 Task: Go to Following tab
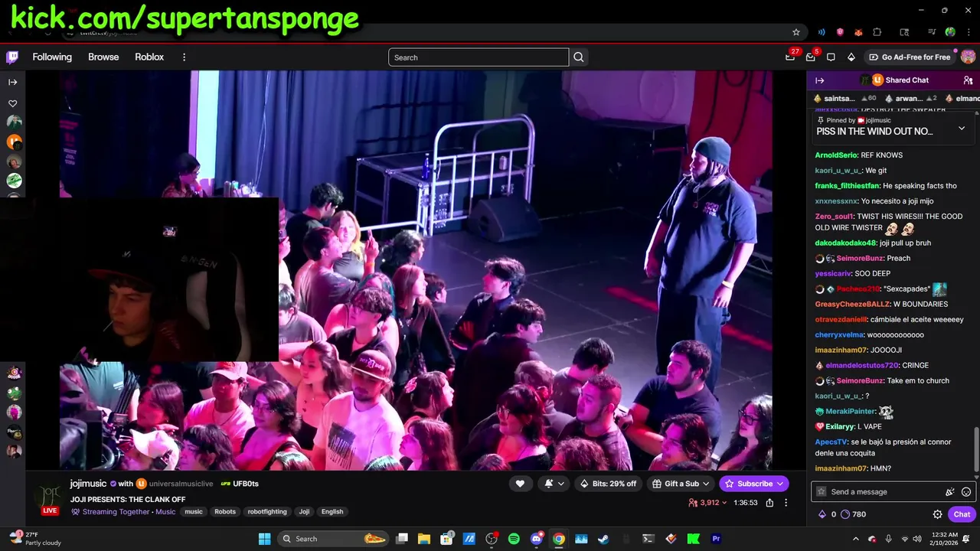click(52, 57)
